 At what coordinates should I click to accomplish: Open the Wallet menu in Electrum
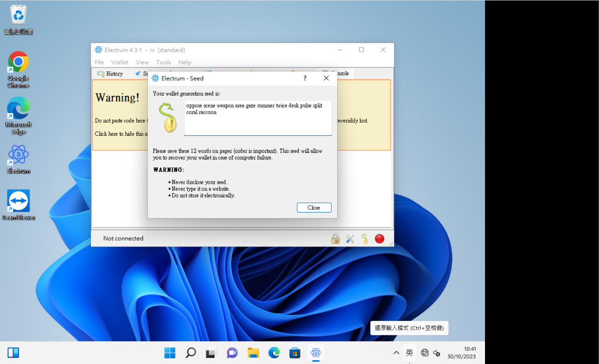[x=120, y=62]
